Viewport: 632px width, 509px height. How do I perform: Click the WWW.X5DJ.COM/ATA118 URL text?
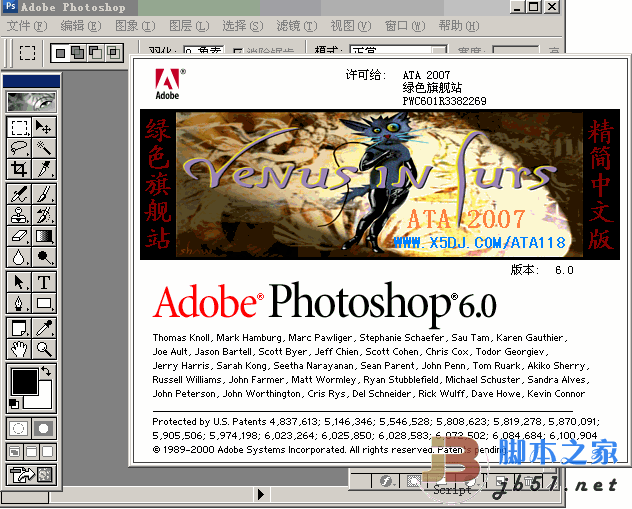(x=479, y=243)
